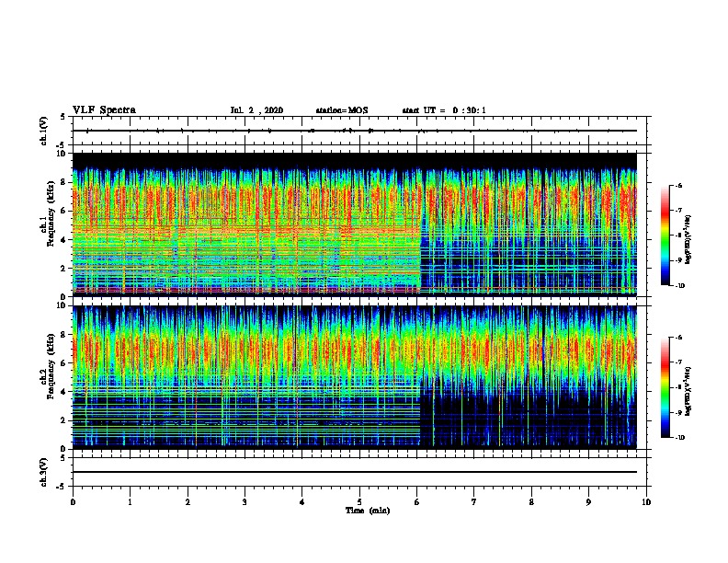Click the ch.1 colorbar log(PSD) label

click(688, 239)
